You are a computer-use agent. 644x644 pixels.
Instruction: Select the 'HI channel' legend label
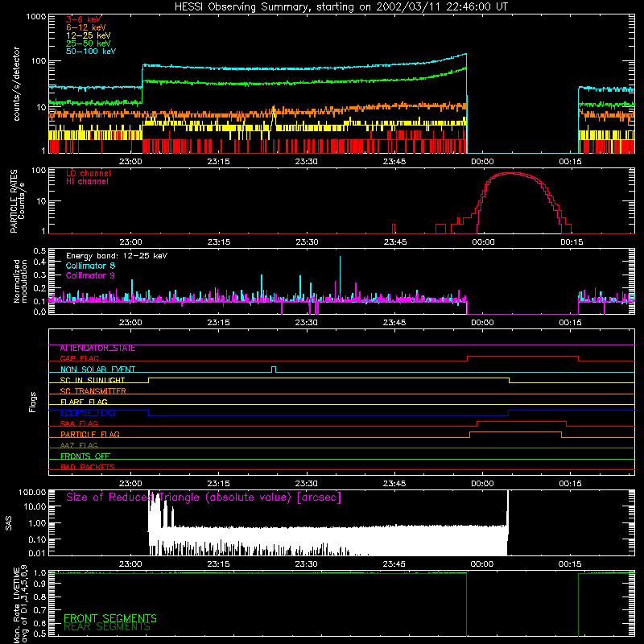tap(87, 182)
